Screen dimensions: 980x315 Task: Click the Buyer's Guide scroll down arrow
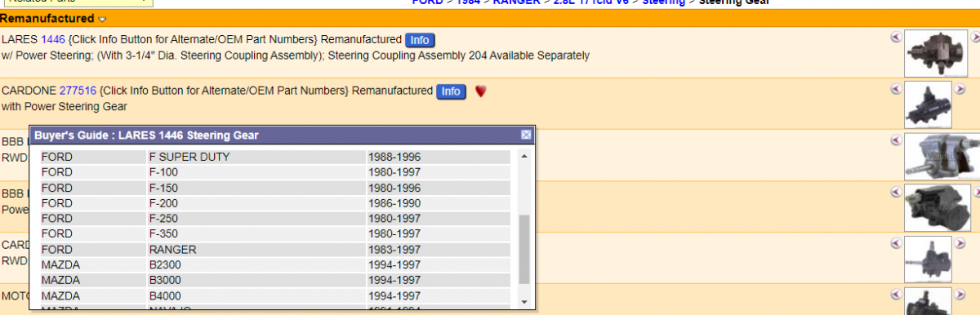point(524,302)
